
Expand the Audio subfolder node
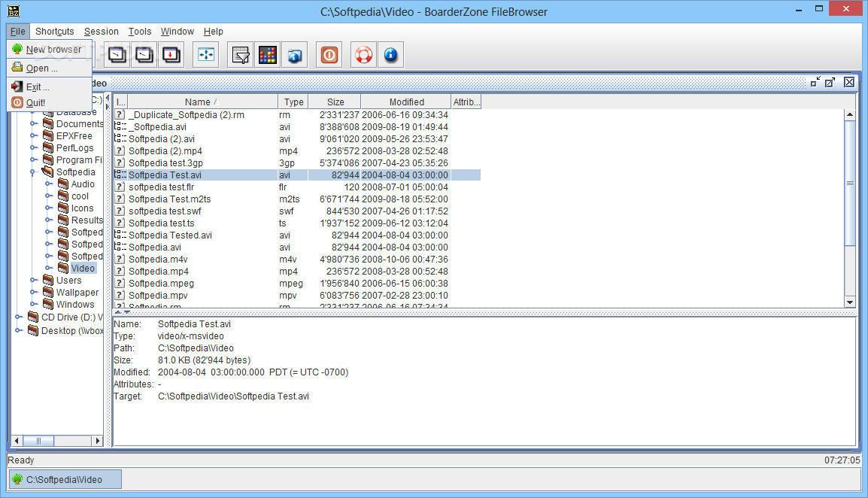point(48,184)
